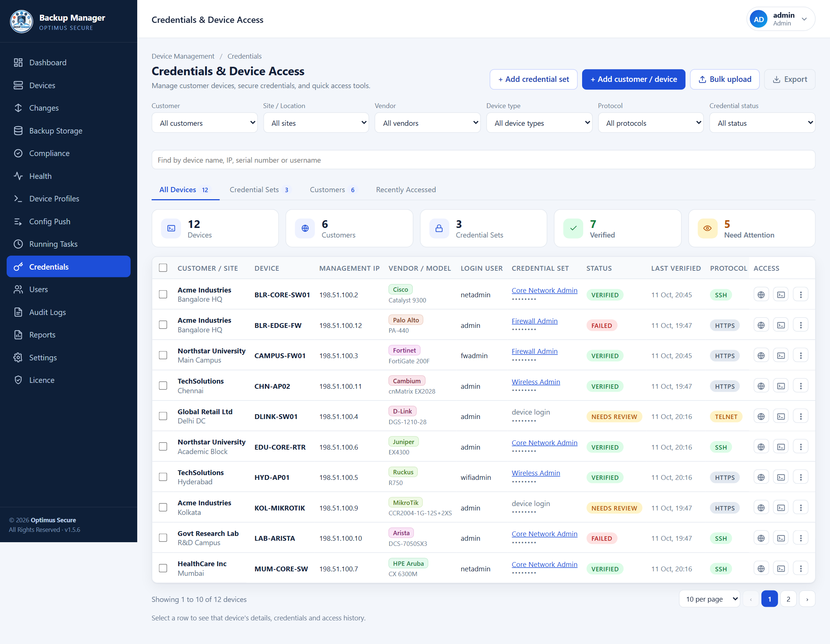Image resolution: width=830 pixels, height=644 pixels.
Task: Open Audit Logs in sidebar
Action: pyautogui.click(x=68, y=312)
